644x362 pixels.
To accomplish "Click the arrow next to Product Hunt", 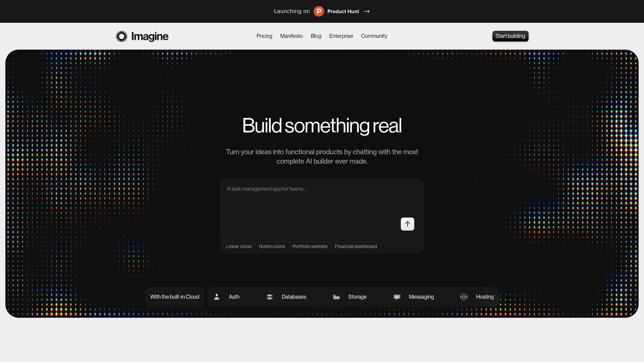I will coord(367,11).
